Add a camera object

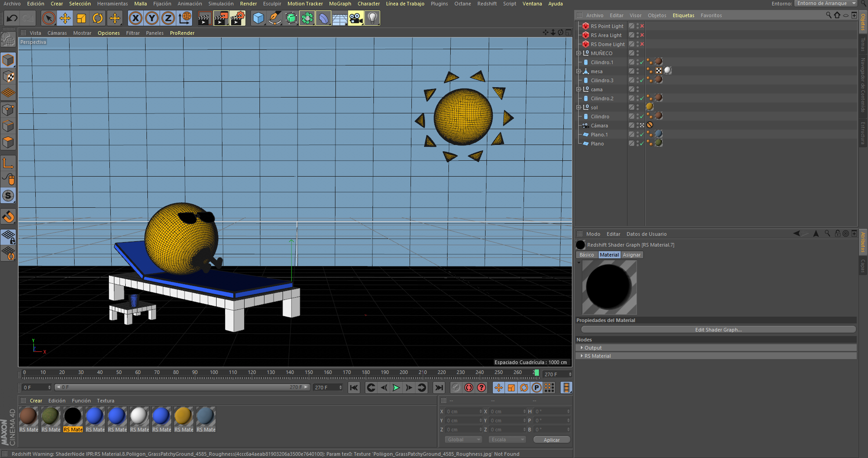(356, 19)
